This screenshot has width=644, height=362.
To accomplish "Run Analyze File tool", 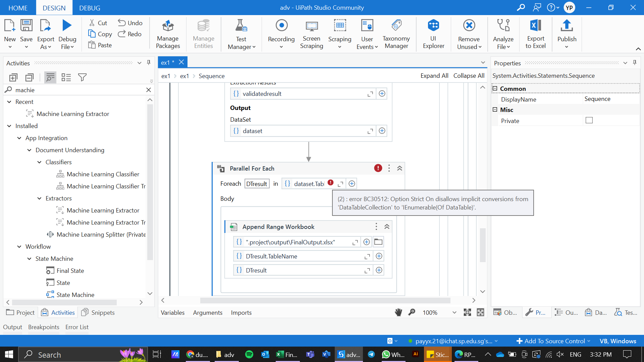I will click(x=503, y=34).
